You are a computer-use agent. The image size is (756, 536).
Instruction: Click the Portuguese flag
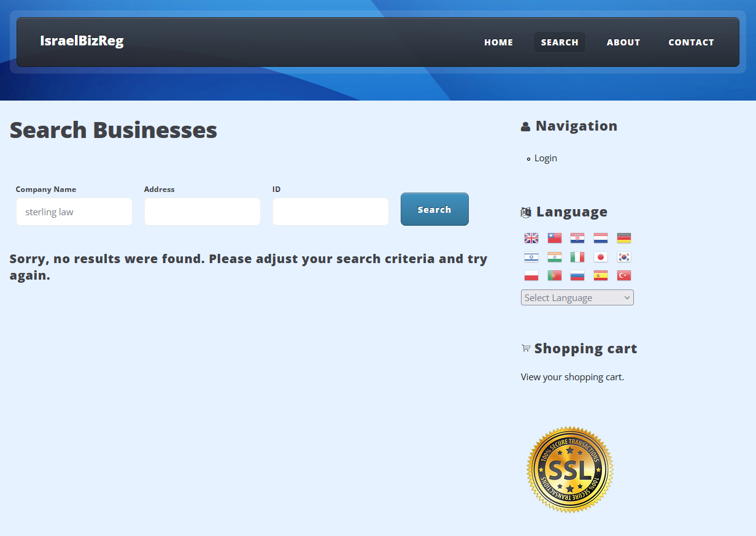(x=555, y=275)
